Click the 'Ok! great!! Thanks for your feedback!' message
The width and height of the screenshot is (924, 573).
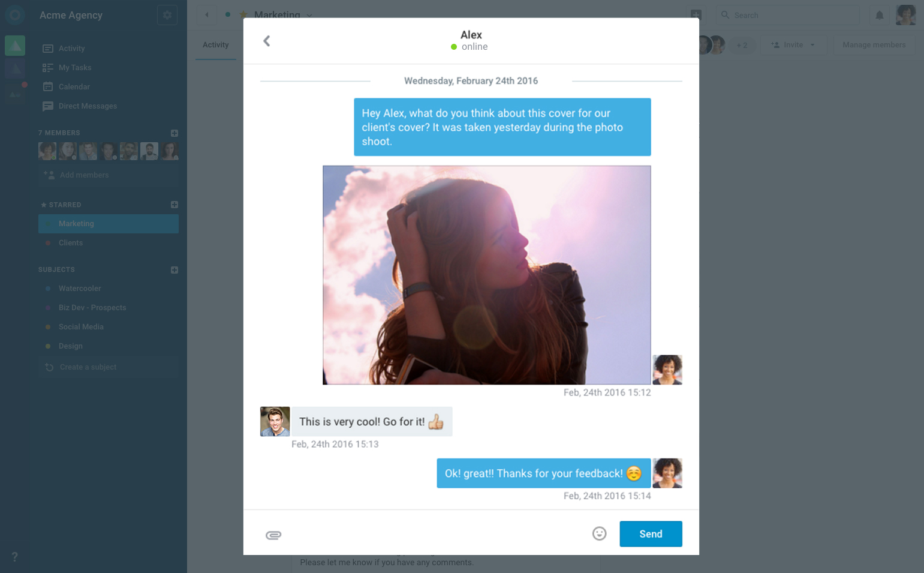544,473
